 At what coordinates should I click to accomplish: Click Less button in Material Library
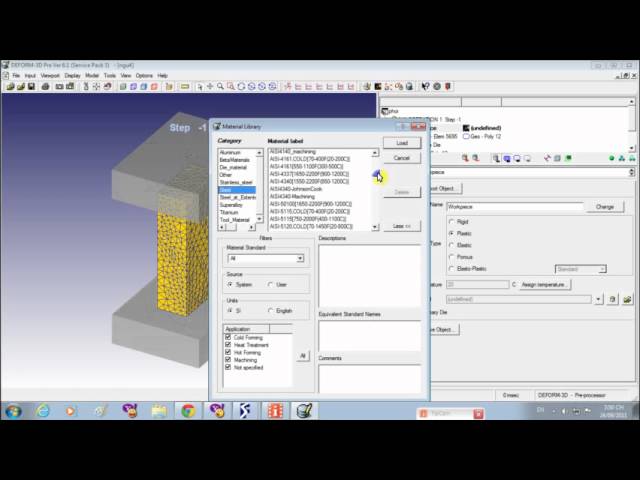click(402, 226)
